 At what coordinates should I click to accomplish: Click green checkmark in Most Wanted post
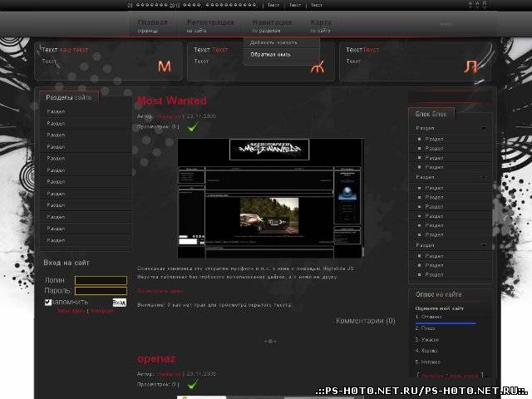pos(193,127)
